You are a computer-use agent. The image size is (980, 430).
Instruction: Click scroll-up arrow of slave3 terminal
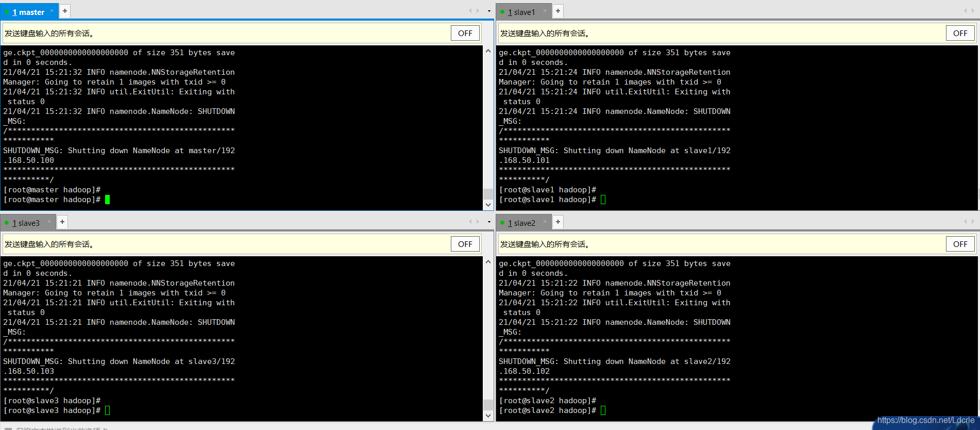(x=488, y=261)
